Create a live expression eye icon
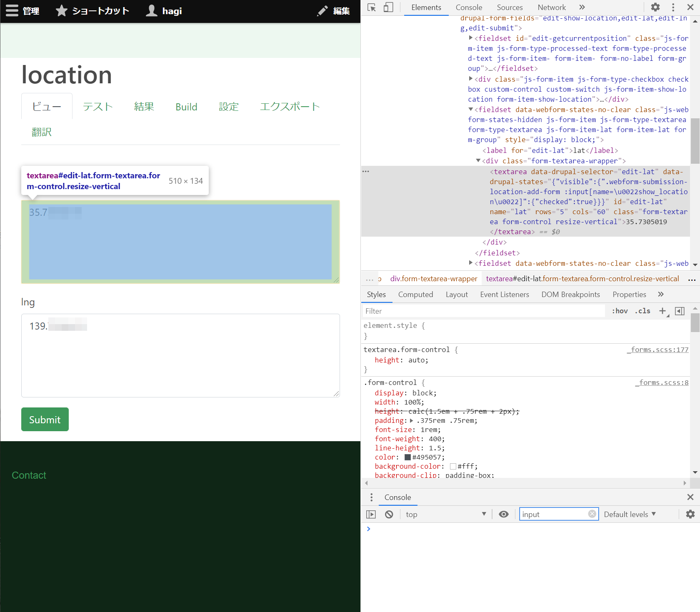Image resolution: width=700 pixels, height=612 pixels. pos(504,515)
